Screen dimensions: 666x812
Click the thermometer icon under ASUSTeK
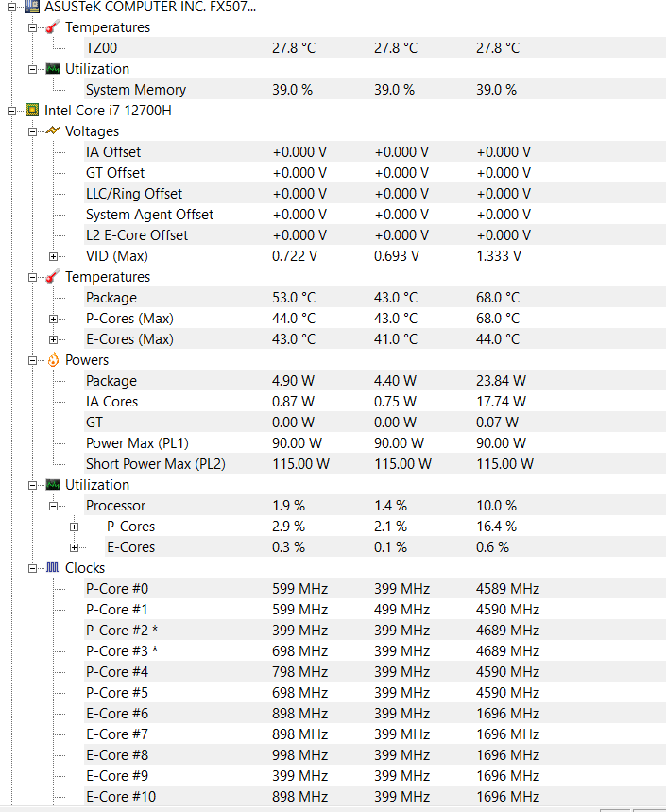[x=53, y=27]
